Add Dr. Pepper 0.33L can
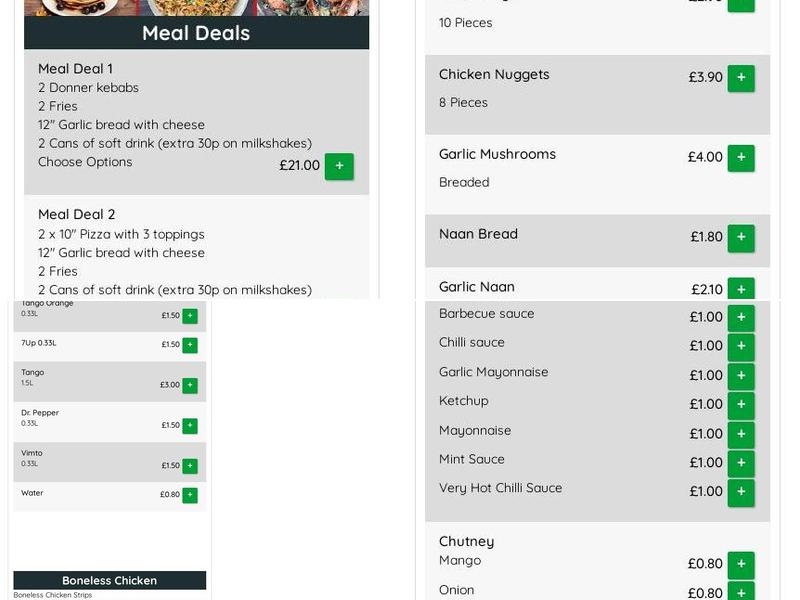The height and width of the screenshot is (600, 800). point(190,425)
